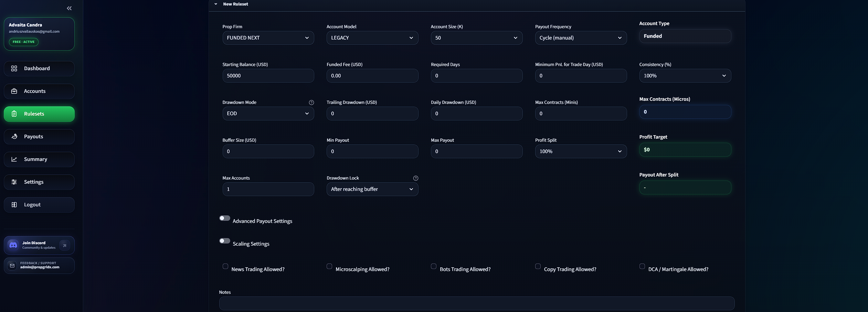This screenshot has height=312, width=868.
Task: Focus Trailing Drawdown (USD) field
Action: pyautogui.click(x=372, y=114)
